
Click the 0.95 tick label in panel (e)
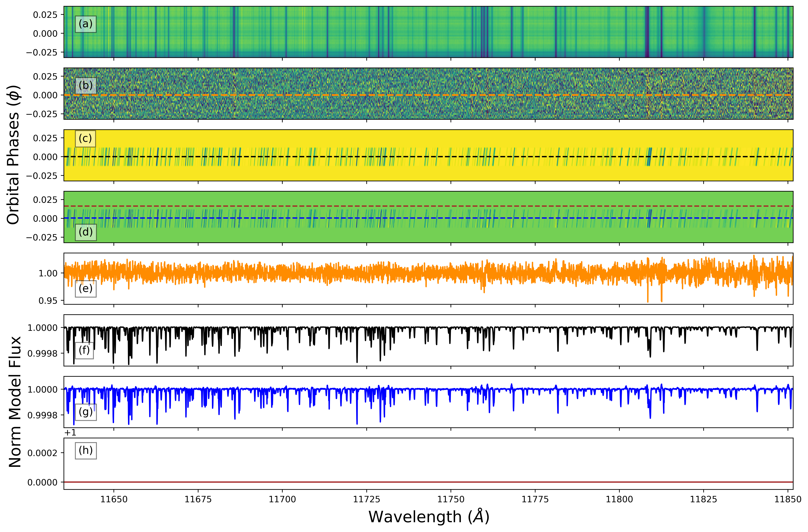(48, 301)
